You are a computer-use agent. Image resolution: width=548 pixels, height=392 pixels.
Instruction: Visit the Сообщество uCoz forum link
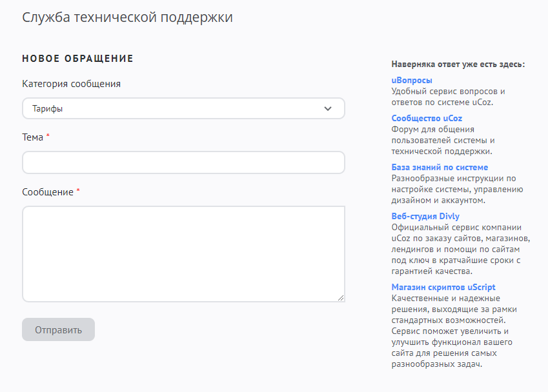(x=427, y=118)
